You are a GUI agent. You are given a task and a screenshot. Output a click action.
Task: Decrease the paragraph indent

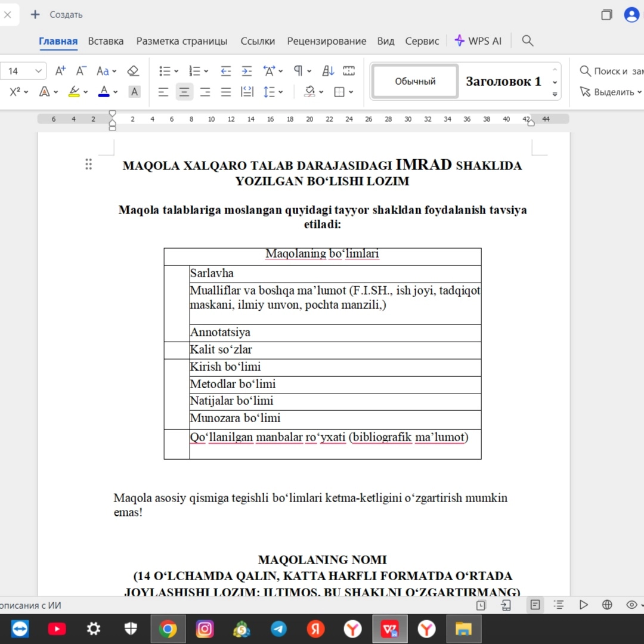[x=226, y=71]
